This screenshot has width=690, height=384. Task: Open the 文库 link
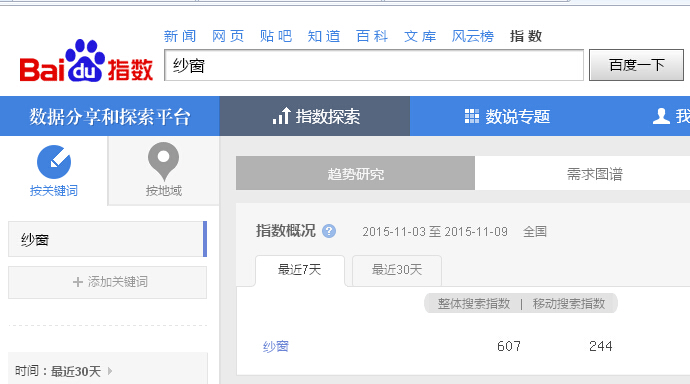420,36
